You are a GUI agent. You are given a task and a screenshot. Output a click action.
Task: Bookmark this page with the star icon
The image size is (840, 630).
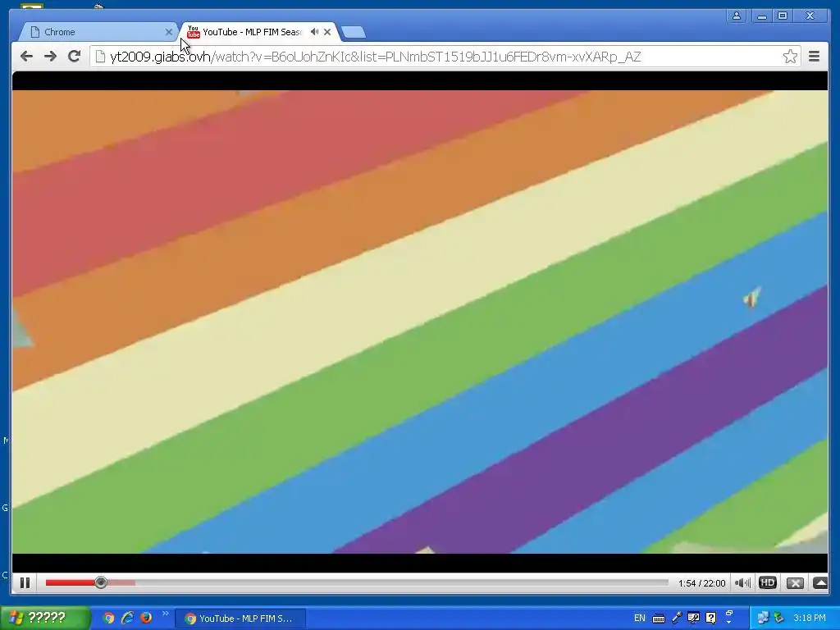[x=790, y=57]
